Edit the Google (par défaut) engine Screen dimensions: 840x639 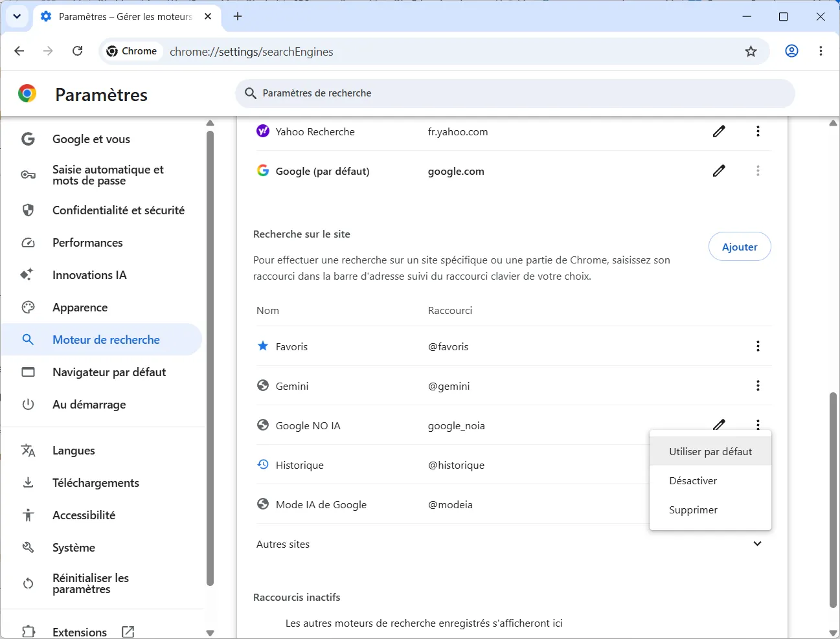pos(719,171)
